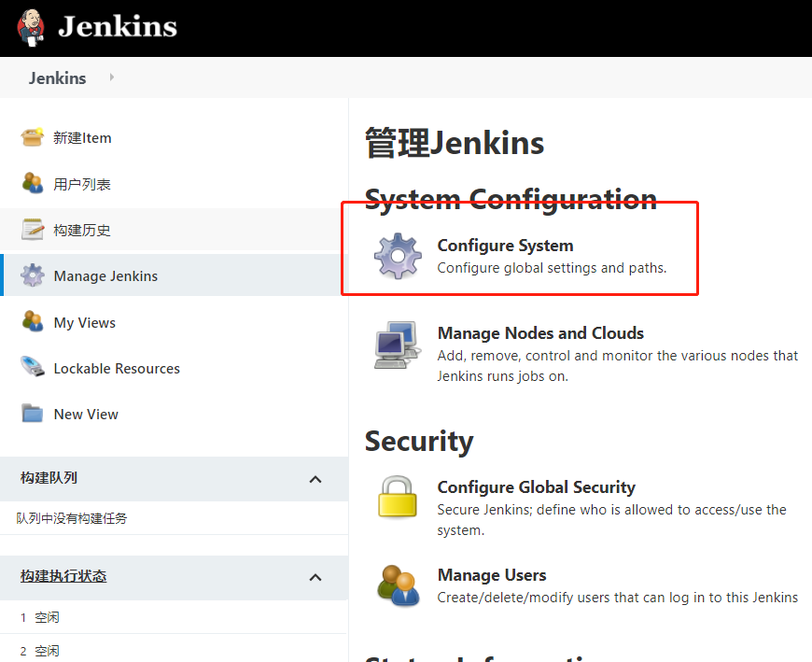Select Manage Jenkins in the sidebar
812x662 pixels.
pos(105,276)
